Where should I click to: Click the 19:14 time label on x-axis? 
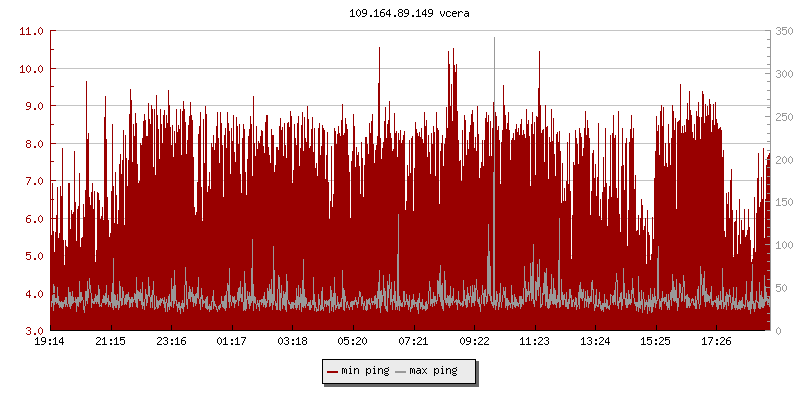50,342
